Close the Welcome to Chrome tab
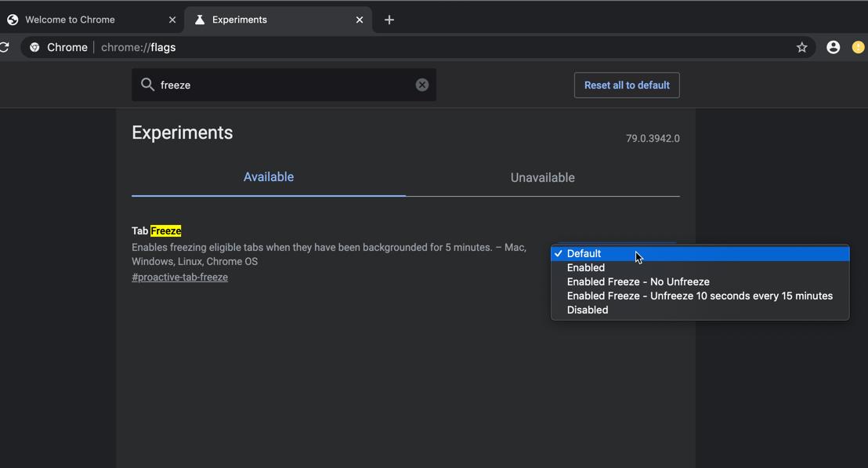 point(172,20)
